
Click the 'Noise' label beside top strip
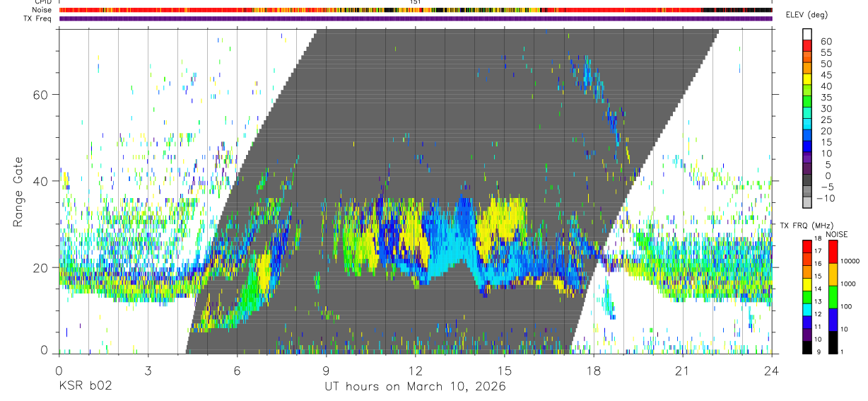pos(42,10)
